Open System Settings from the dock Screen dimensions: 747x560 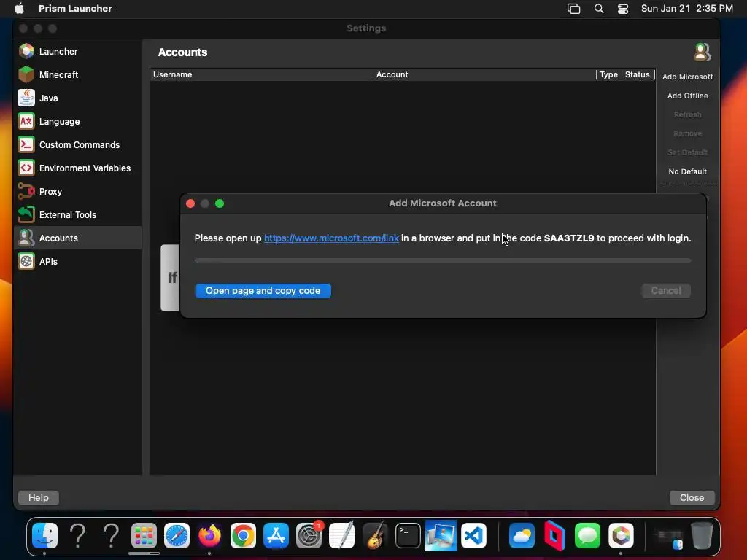[309, 536]
